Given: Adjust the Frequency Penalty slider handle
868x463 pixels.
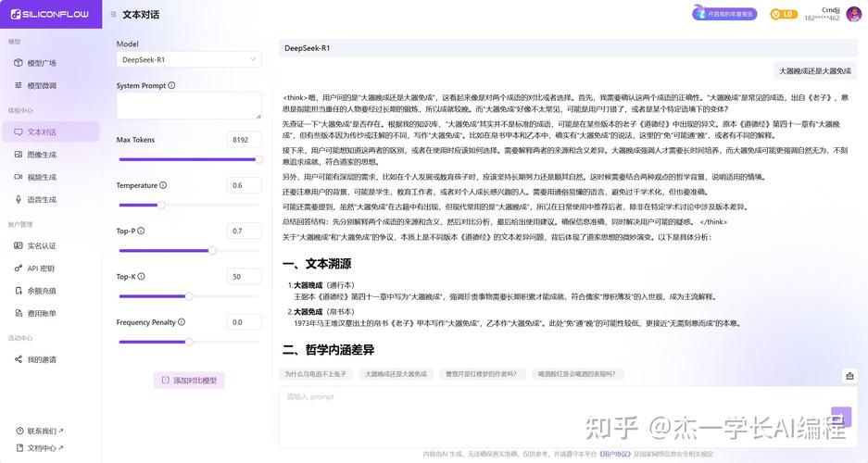Looking at the screenshot, I should click(189, 342).
